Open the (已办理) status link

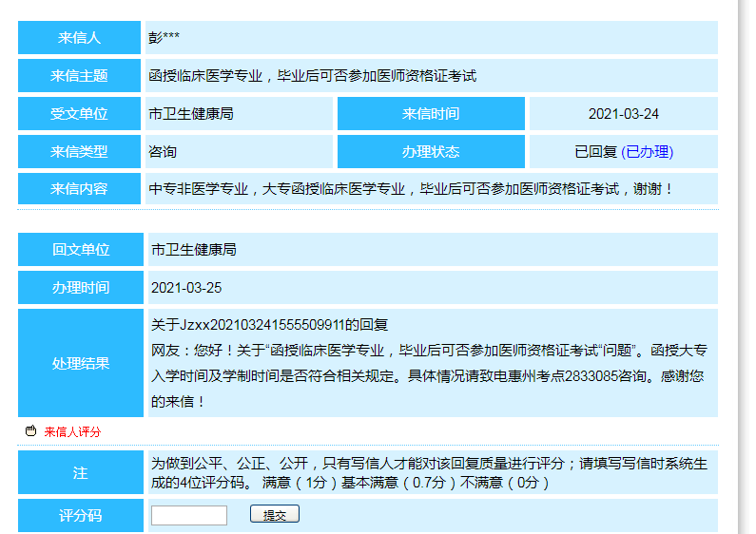click(647, 152)
